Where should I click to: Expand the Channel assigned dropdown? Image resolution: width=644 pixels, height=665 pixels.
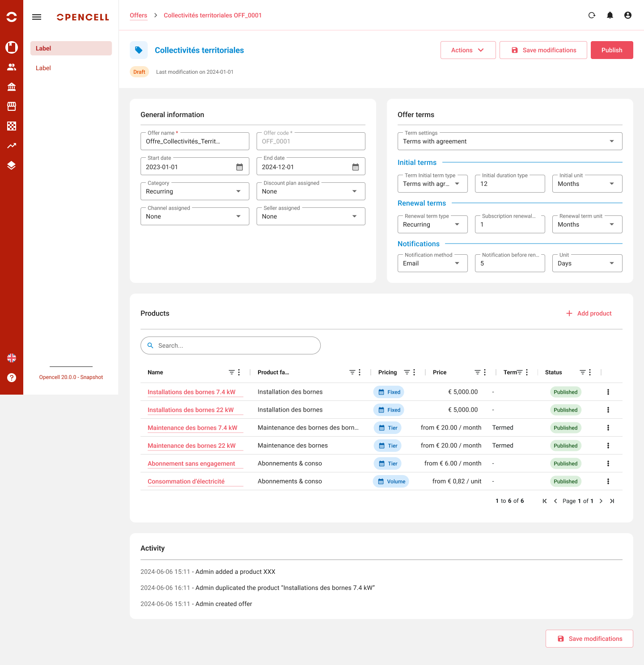click(x=195, y=216)
